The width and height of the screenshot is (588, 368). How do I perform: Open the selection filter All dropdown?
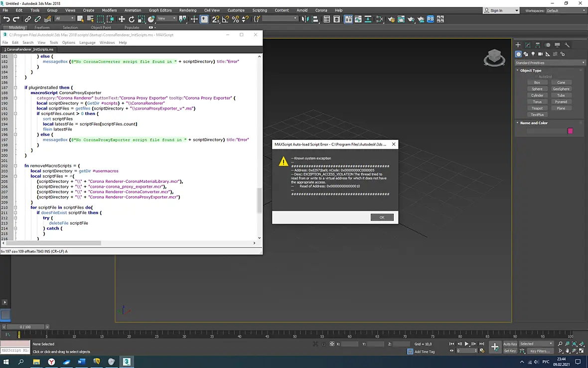coord(64,18)
